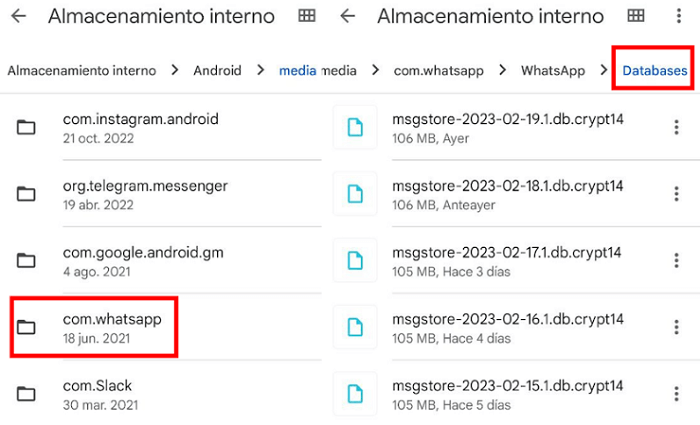The width and height of the screenshot is (700, 425).
Task: Open options for msgstore-2023-02-16.1.db.crypt14
Action: 676,327
